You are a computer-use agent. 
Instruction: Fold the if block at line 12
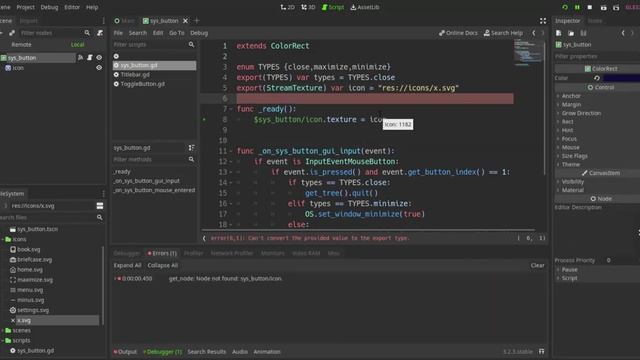(x=231, y=162)
